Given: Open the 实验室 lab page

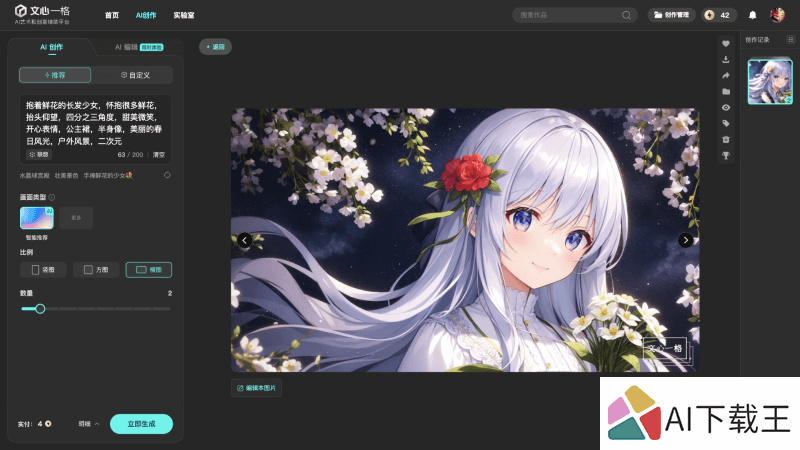Looking at the screenshot, I should pyautogui.click(x=184, y=15).
